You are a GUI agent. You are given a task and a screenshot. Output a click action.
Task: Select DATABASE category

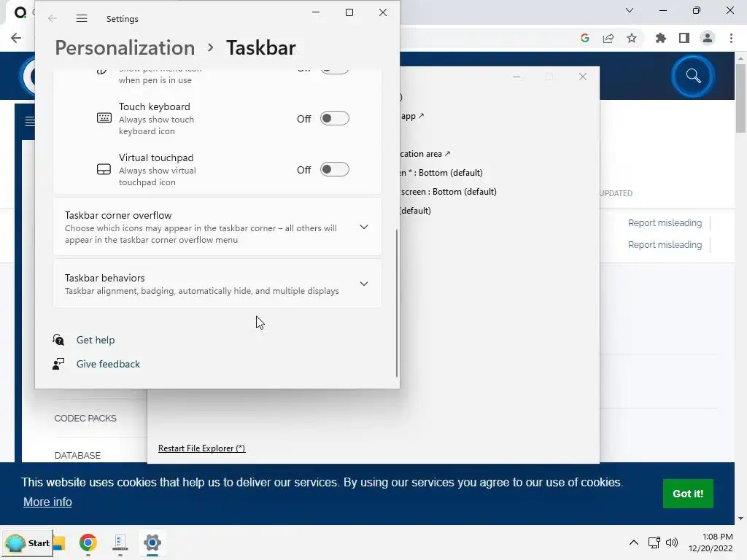[x=77, y=455]
